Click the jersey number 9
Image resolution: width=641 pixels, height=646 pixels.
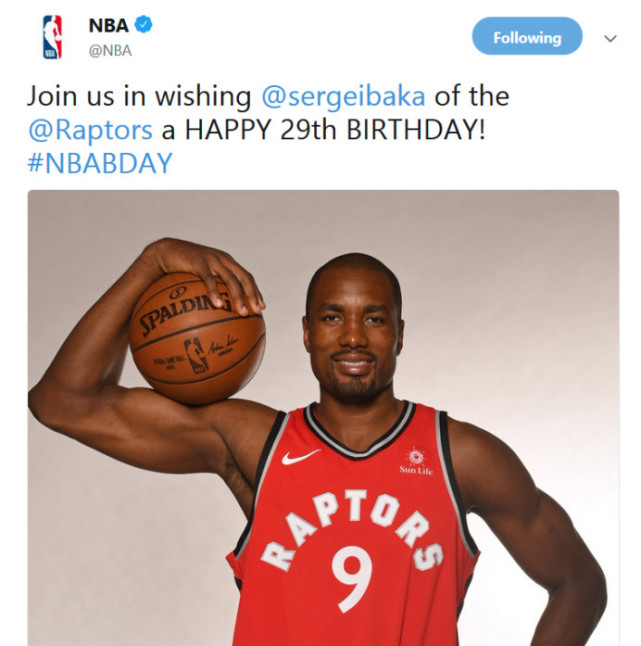pyautogui.click(x=352, y=579)
